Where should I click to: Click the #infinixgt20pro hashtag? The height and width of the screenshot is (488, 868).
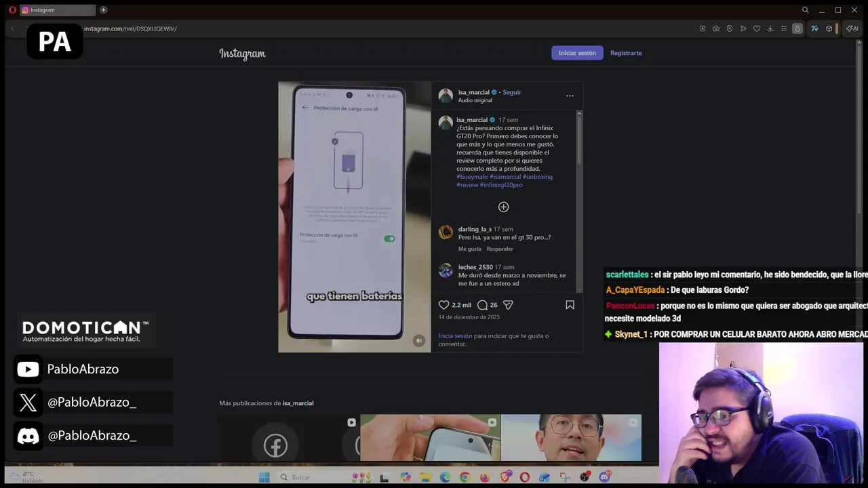click(x=501, y=185)
